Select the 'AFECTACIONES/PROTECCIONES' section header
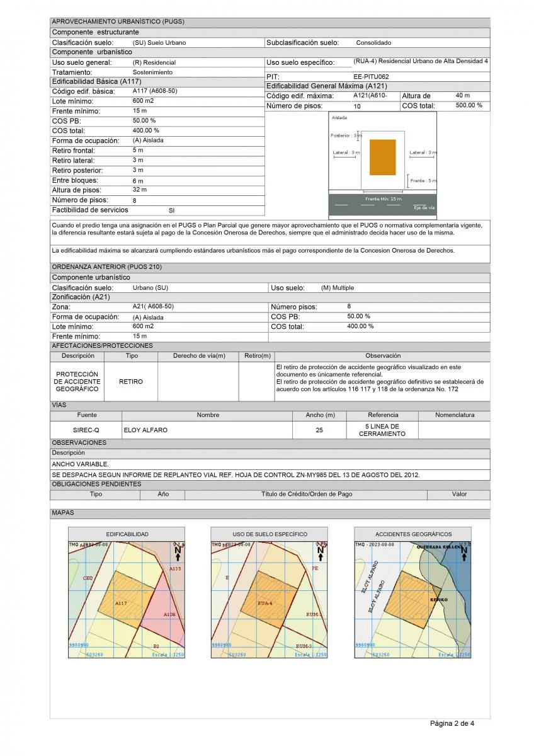The width and height of the screenshot is (534, 756). tap(270, 346)
